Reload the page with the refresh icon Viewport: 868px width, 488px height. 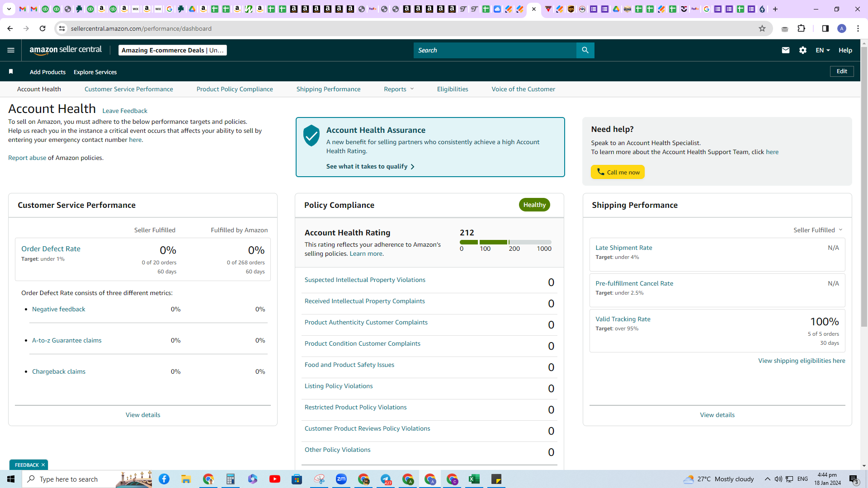pos(42,28)
